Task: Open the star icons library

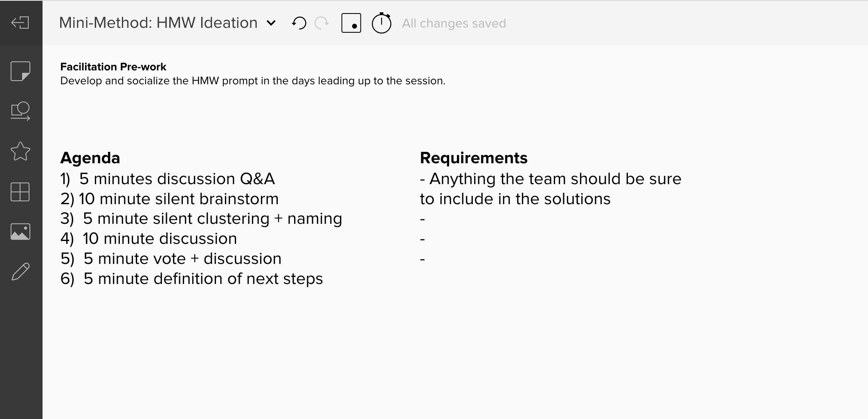Action: (20, 151)
